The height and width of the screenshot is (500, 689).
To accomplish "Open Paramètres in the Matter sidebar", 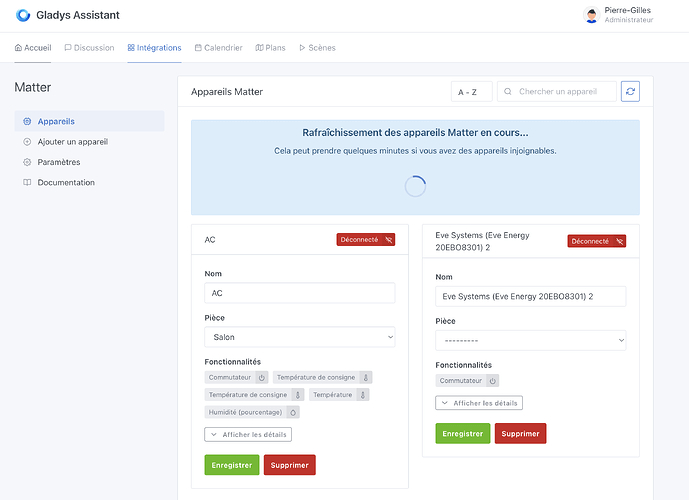I will point(58,162).
